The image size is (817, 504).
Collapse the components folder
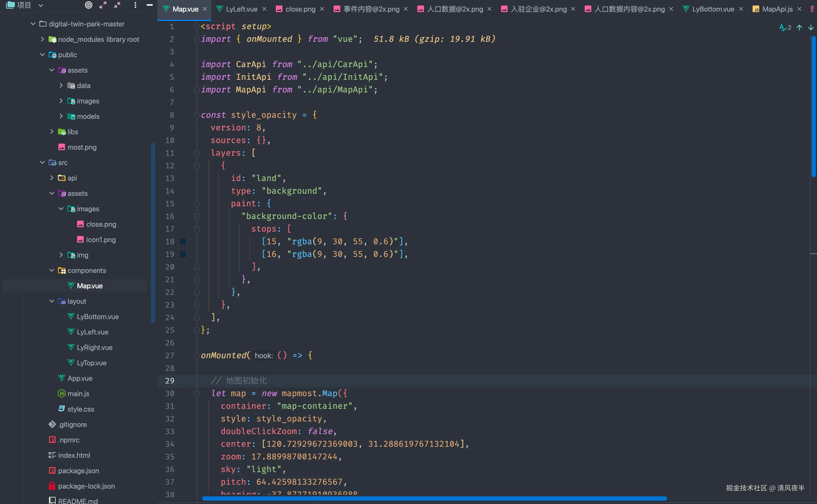click(x=52, y=270)
